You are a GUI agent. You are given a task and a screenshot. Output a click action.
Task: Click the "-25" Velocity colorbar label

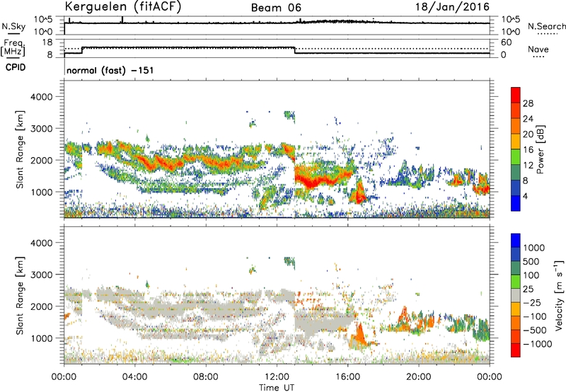tap(532, 303)
